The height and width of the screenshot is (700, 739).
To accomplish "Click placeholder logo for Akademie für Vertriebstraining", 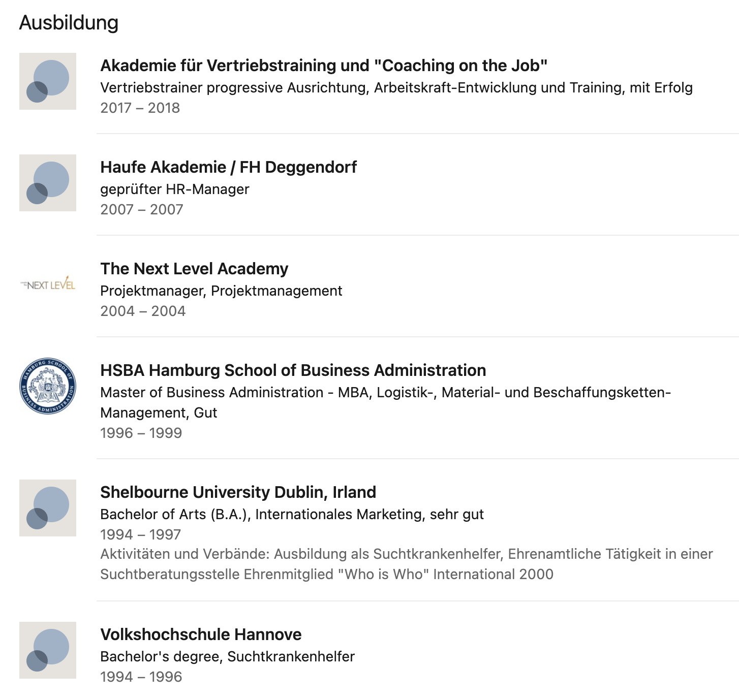I will point(48,81).
